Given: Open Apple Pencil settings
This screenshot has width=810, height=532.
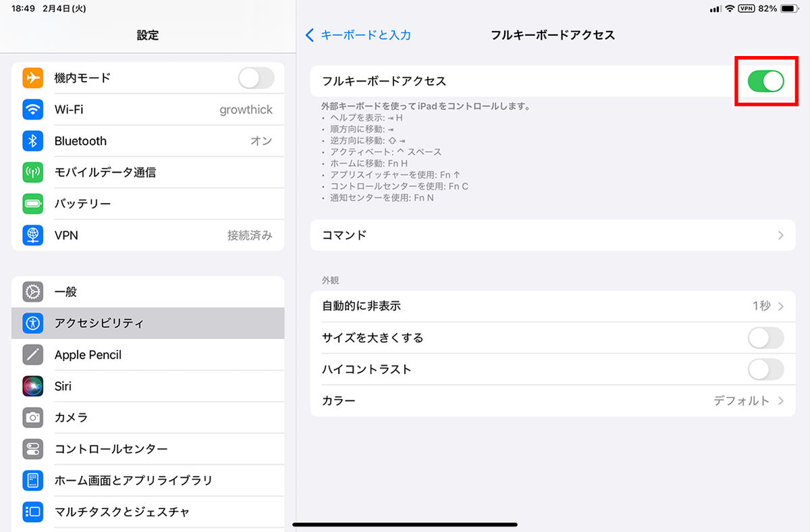Looking at the screenshot, I should (148, 354).
